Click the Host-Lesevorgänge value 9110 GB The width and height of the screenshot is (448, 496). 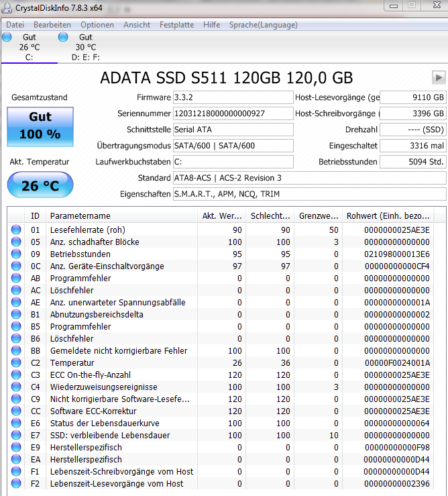[413, 97]
